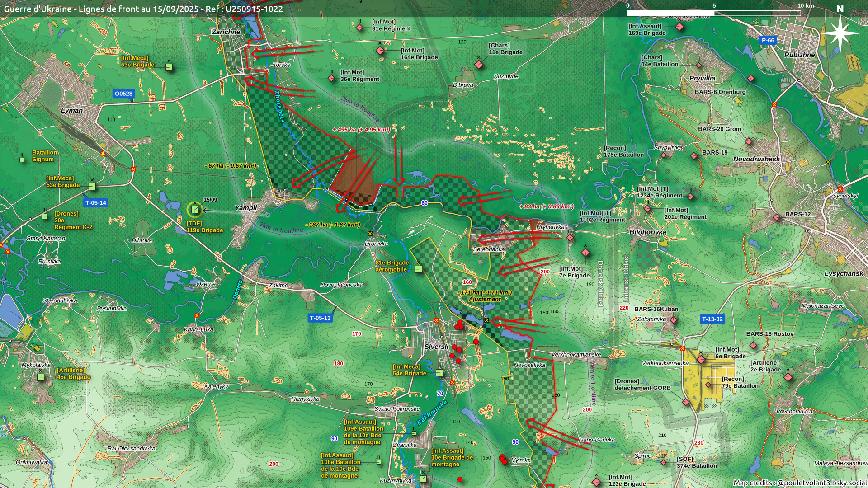Click the 53e Brigade green unit marker
The width and height of the screenshot is (868, 488).
pos(92,186)
